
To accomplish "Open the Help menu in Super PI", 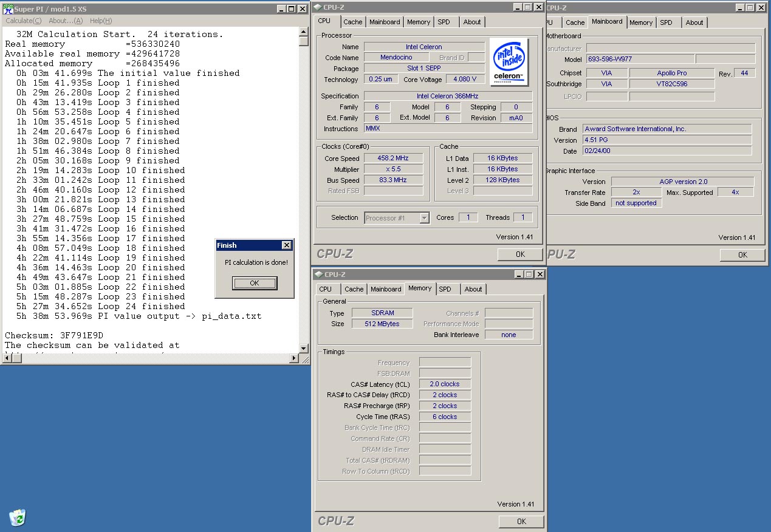I will pos(101,21).
